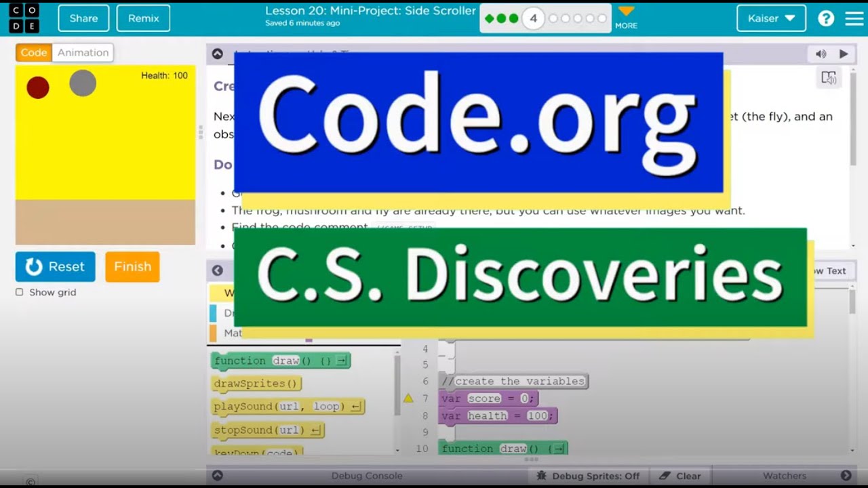This screenshot has height=488, width=868.
Task: Expand the Debug Console arrow
Action: click(217, 476)
